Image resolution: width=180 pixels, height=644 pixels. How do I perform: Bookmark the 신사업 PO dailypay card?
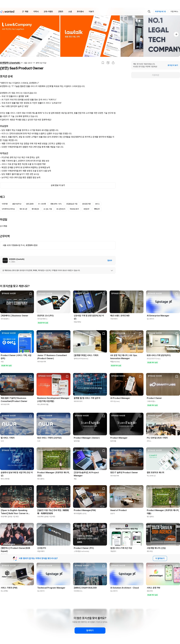[67, 527]
